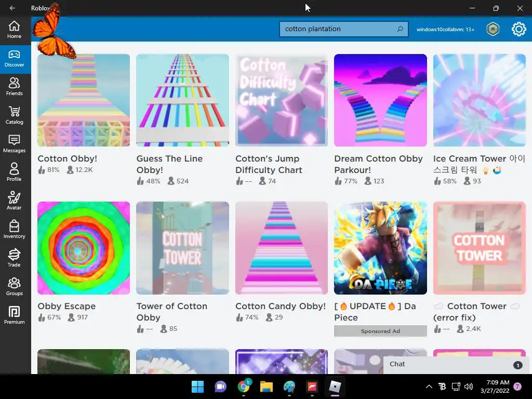
Task: Open the settings gear icon
Action: click(518, 29)
